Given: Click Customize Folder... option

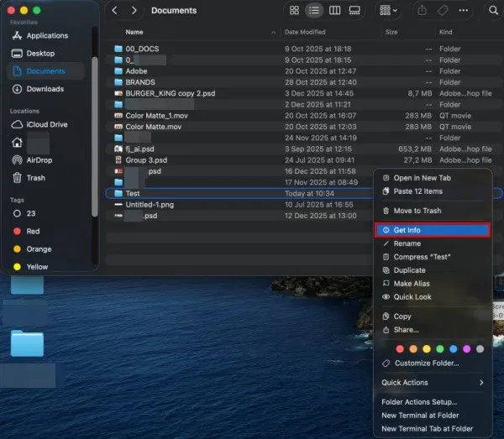Looking at the screenshot, I should (x=426, y=363).
